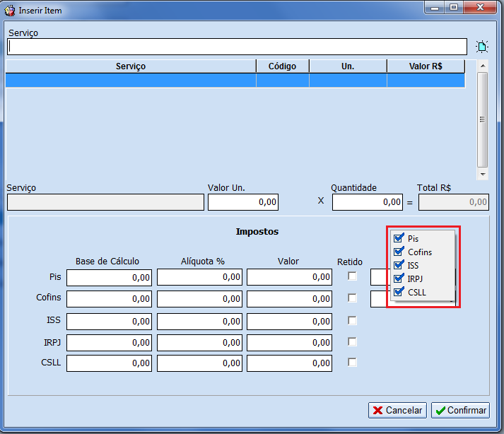The width and height of the screenshot is (504, 434).
Task: Click the Quantidade input field
Action: [x=368, y=202]
